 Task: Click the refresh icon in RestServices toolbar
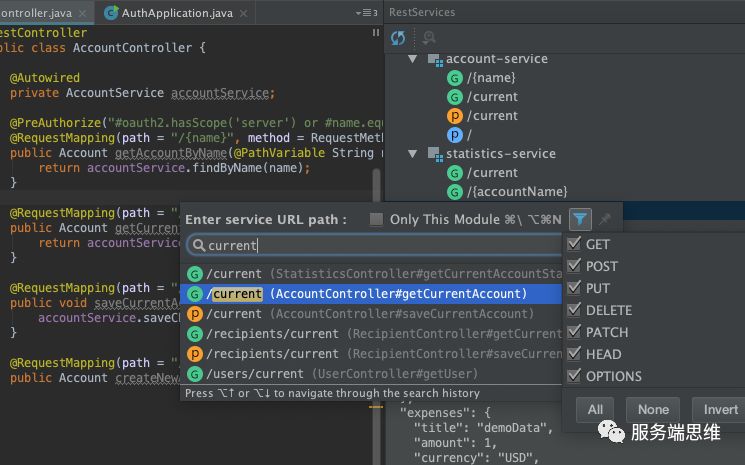(398, 37)
